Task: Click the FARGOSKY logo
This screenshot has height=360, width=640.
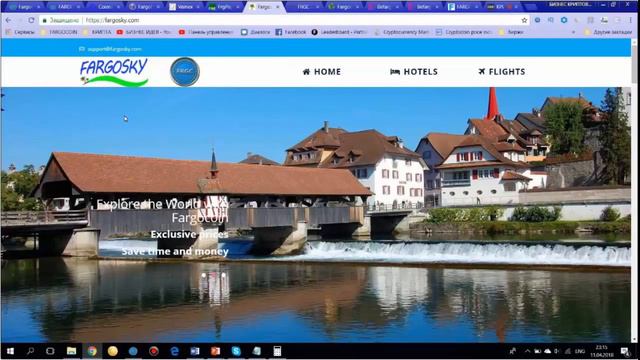Action: pyautogui.click(x=114, y=72)
